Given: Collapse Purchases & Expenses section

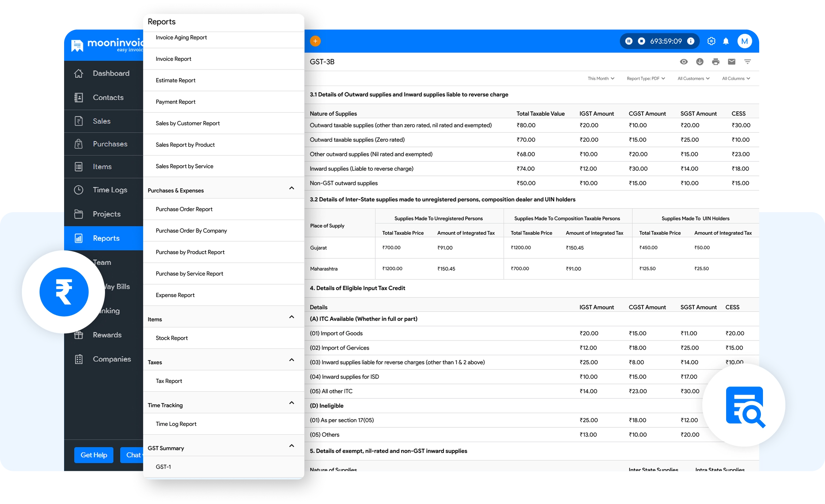Looking at the screenshot, I should [x=291, y=188].
